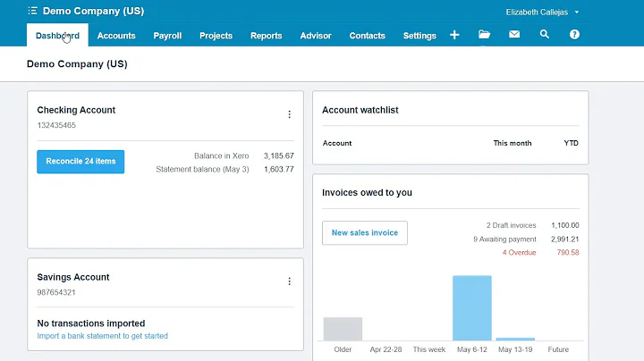Click the Balance in Xero amount 3,185.67
The width and height of the screenshot is (644, 361).
click(278, 155)
